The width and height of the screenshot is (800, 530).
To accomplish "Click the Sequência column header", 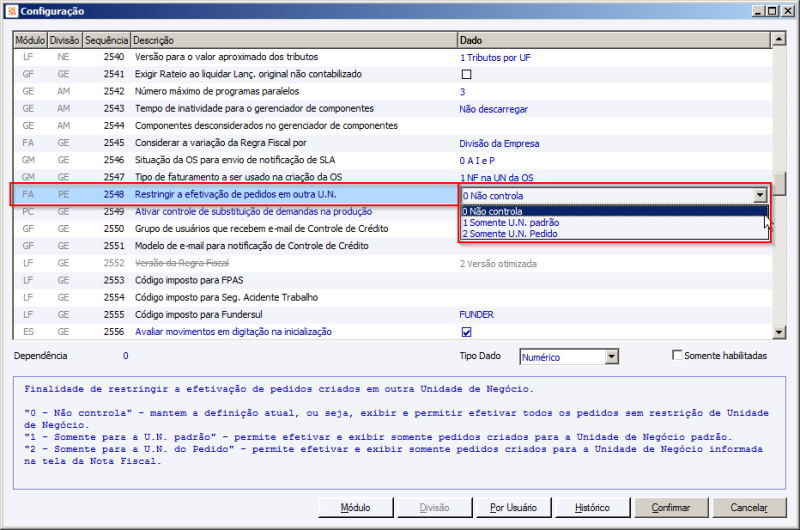I will [x=107, y=40].
